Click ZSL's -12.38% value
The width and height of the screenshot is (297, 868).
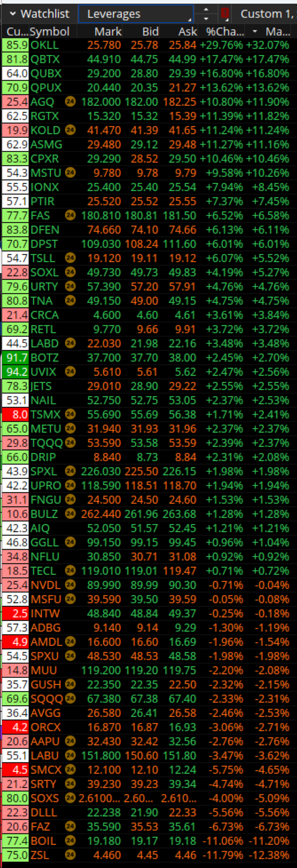coord(268,855)
